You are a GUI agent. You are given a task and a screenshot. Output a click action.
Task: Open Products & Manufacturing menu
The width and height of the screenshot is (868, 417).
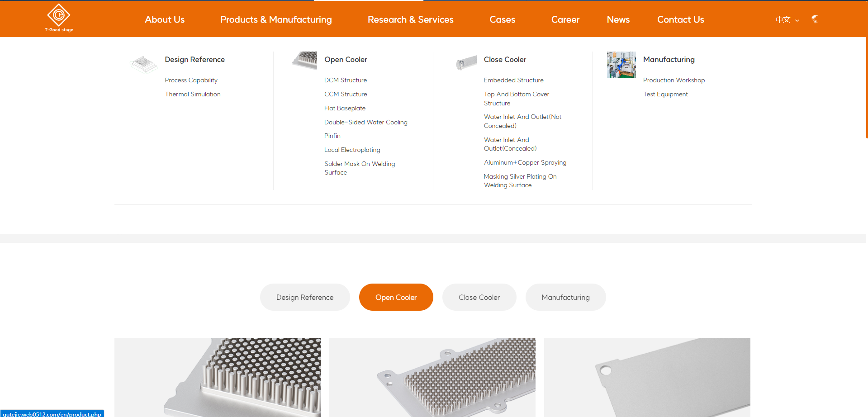click(x=276, y=19)
